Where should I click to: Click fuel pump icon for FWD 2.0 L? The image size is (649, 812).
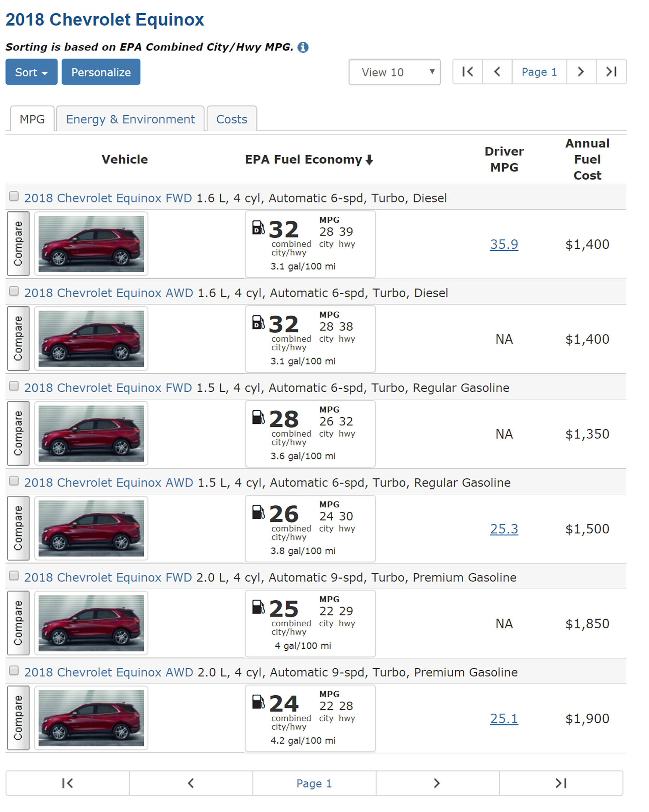(258, 607)
